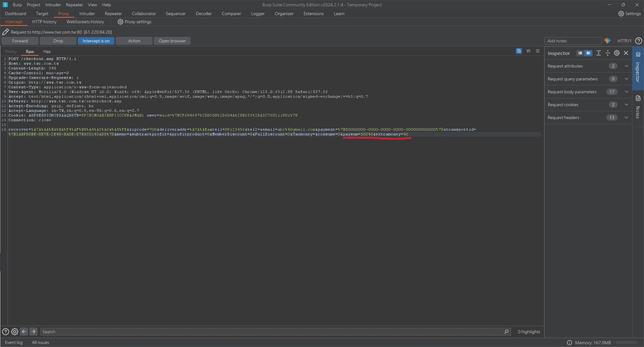This screenshot has width=644, height=347.
Task: Click the Proxy settings gear icon
Action: pos(120,22)
